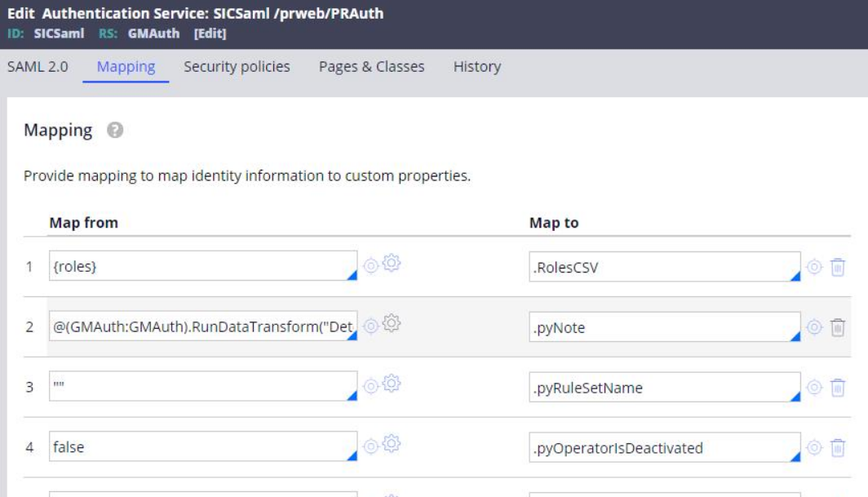Viewport: 868px width, 497px height.
Task: Click target icon beside .pyRuleSetName field
Action: coord(814,388)
